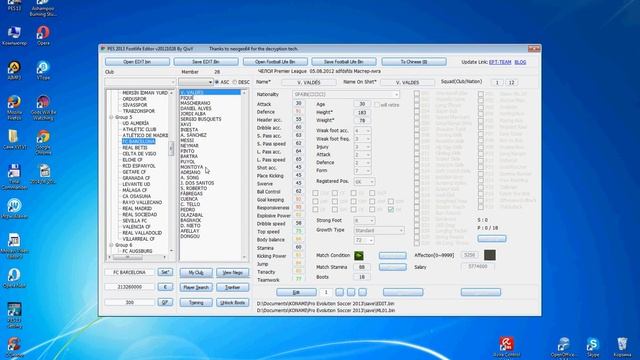Click the Unlock Boots button
This screenshot has width=640, height=360.
point(233,302)
